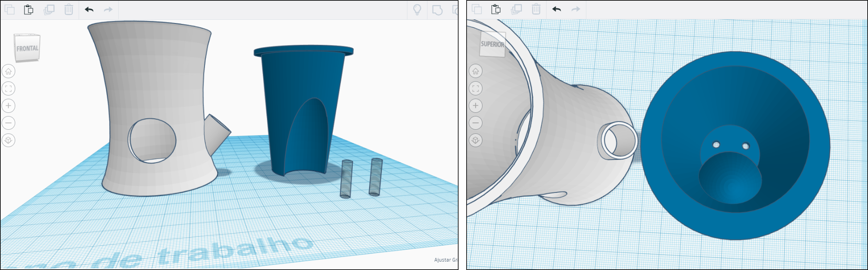Open Notes tool icon in left window

click(x=437, y=10)
